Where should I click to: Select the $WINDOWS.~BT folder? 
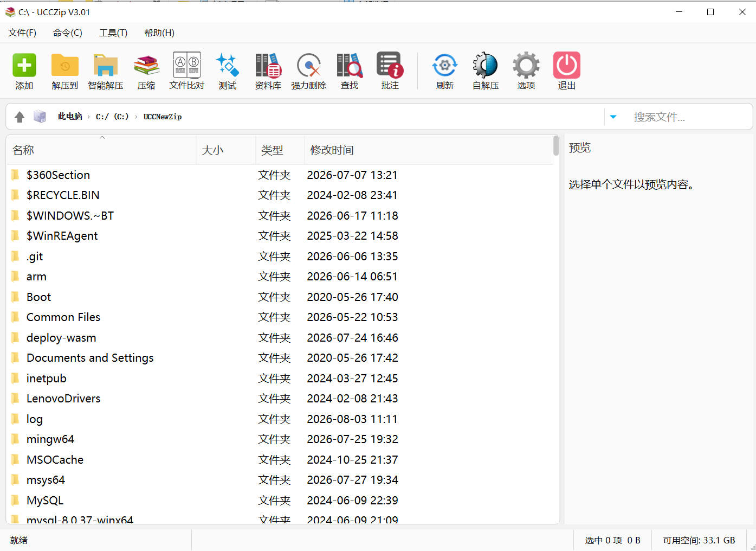(x=280, y=216)
